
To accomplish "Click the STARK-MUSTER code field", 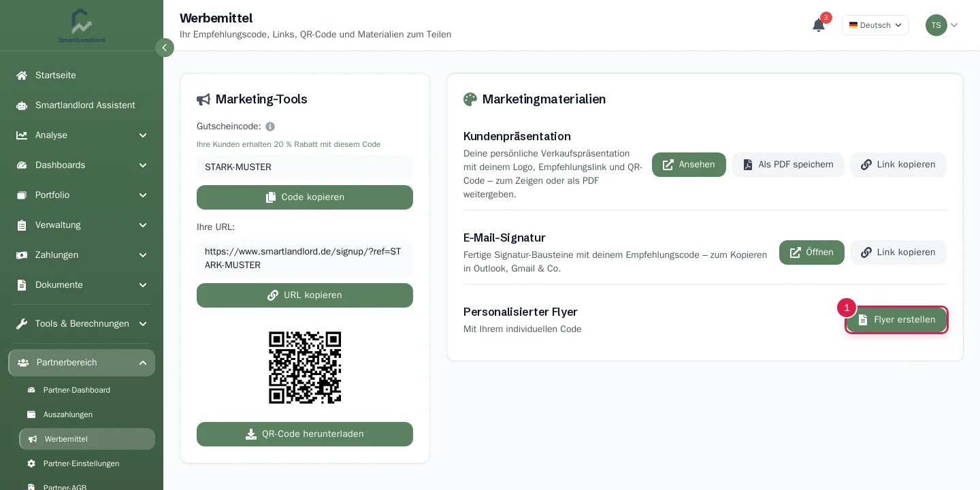I will point(305,167).
